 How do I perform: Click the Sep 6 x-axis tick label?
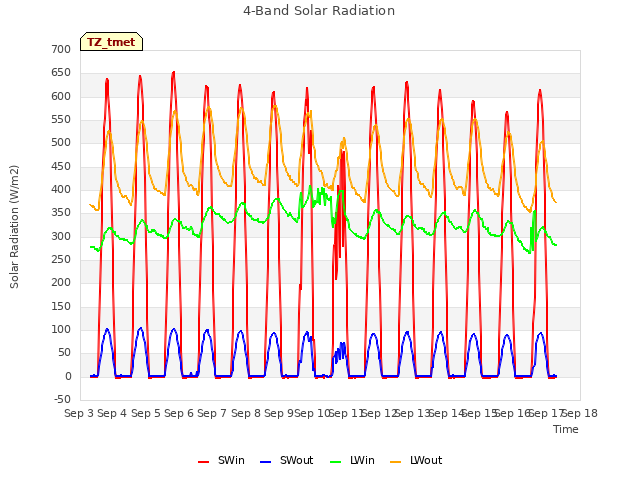click(x=179, y=413)
